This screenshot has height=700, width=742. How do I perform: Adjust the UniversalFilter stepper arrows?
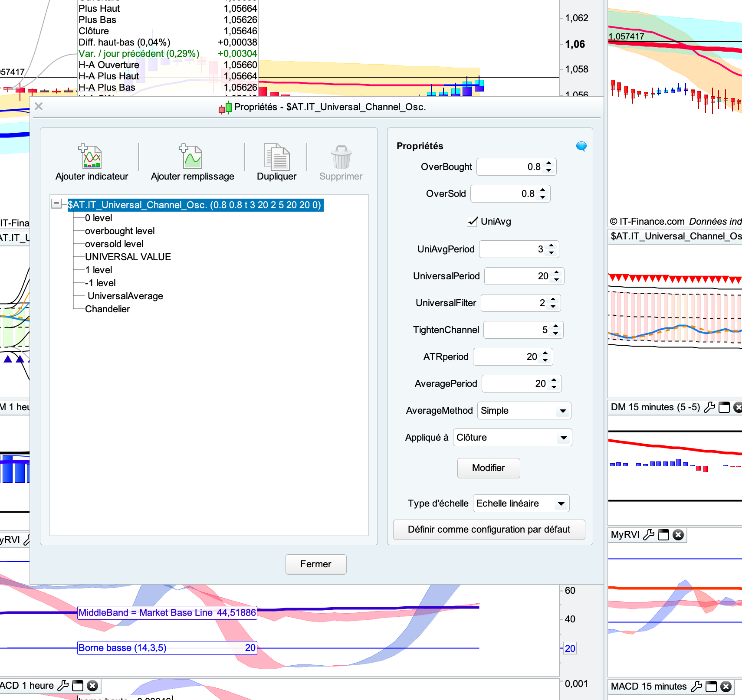553,303
